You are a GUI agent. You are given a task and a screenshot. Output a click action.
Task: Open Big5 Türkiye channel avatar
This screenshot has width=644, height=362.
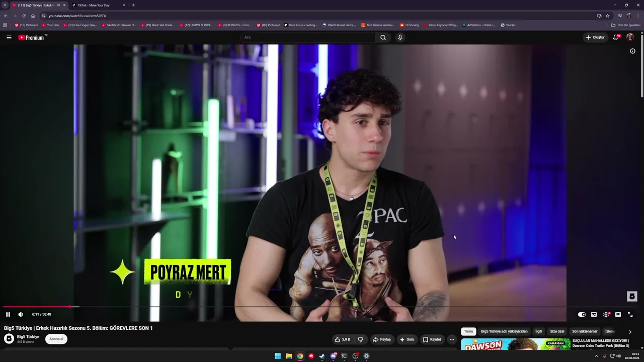pos(9,339)
